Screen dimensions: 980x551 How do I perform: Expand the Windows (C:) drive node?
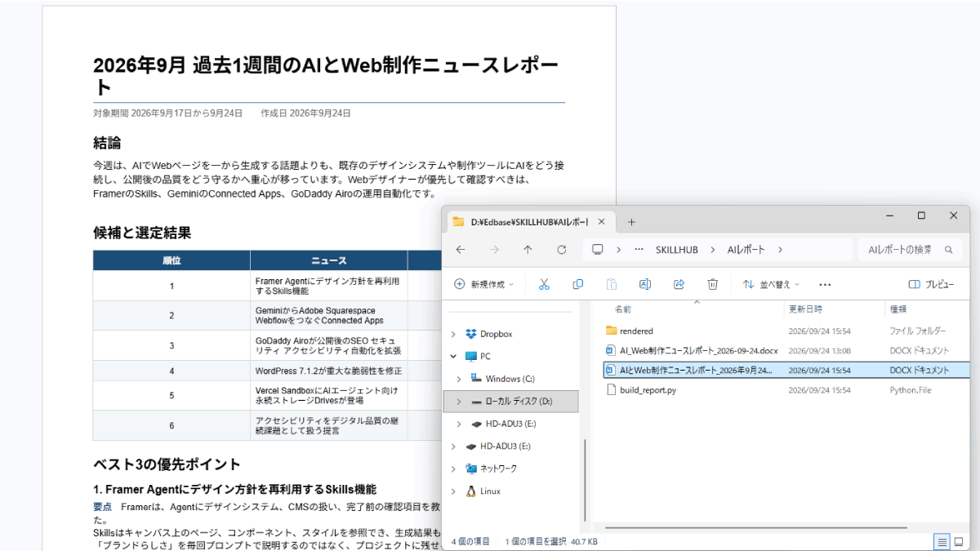459,379
